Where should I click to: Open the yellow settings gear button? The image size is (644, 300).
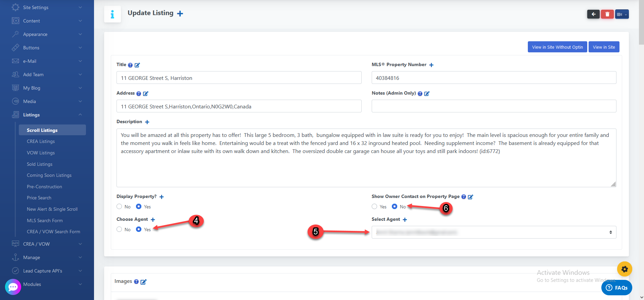[x=625, y=269]
